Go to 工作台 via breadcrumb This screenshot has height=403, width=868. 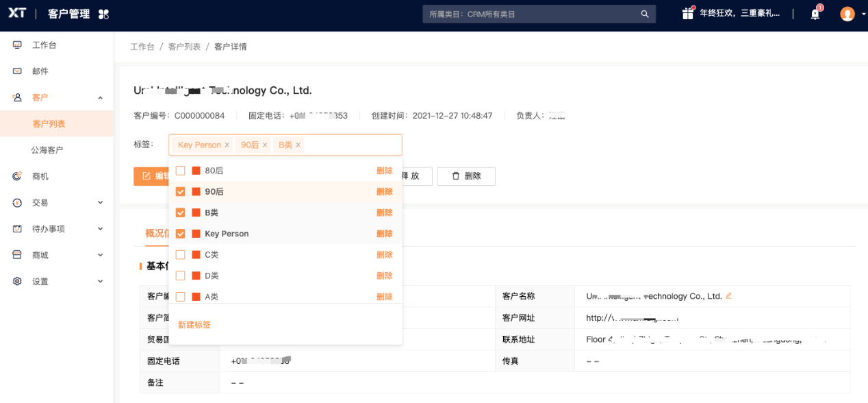coord(142,47)
